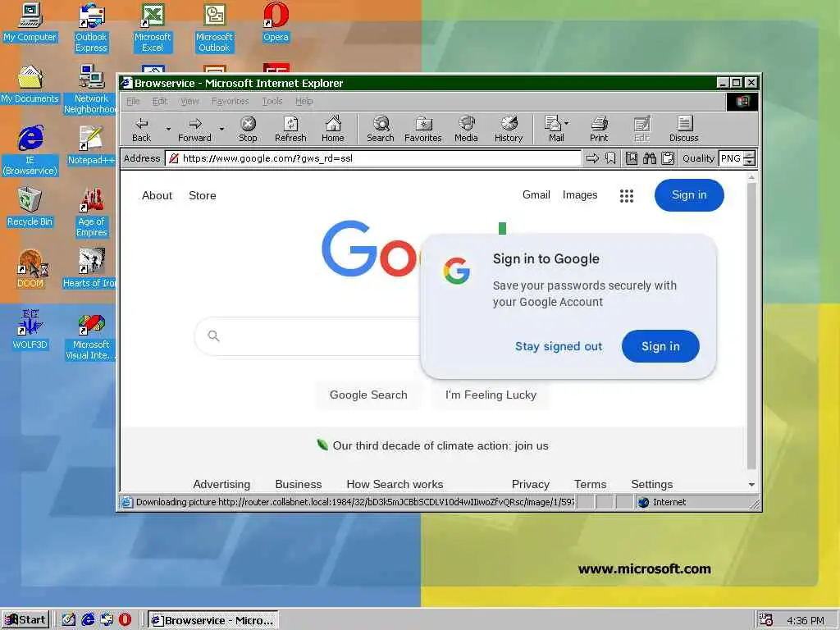
Task: Click Sign in inside the Google popup
Action: click(x=660, y=347)
